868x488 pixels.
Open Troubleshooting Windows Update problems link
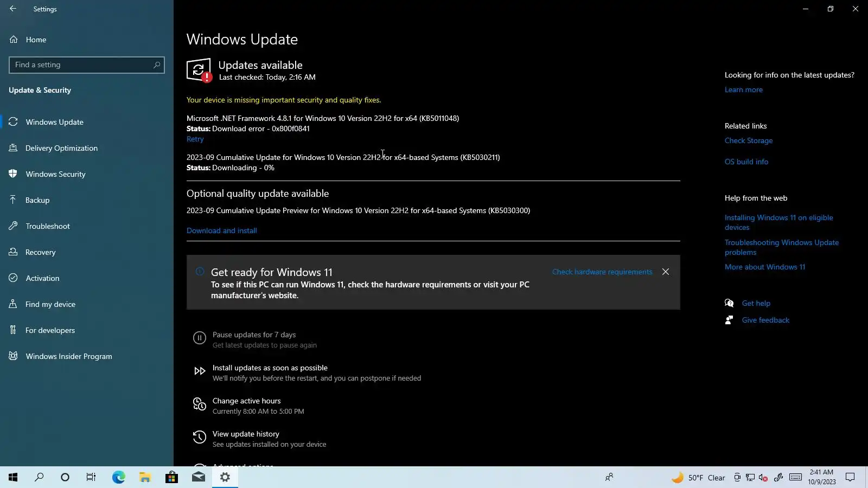tap(782, 247)
